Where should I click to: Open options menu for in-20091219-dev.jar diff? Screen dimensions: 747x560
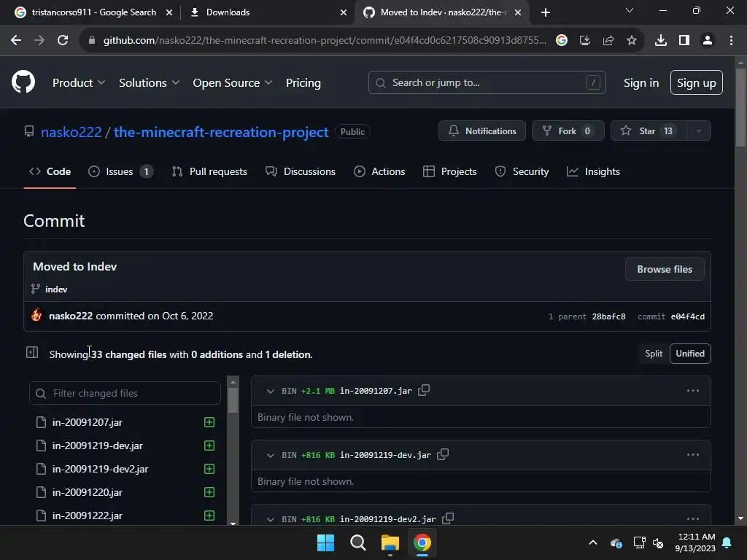pos(693,454)
